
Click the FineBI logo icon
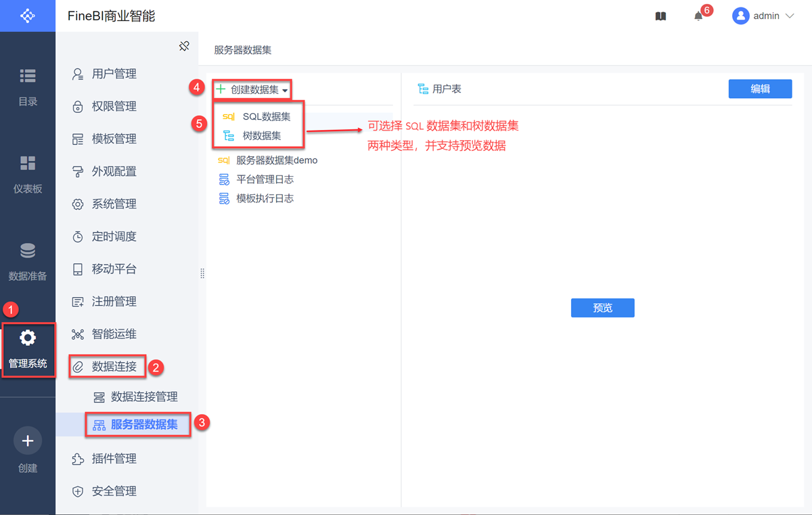point(28,16)
